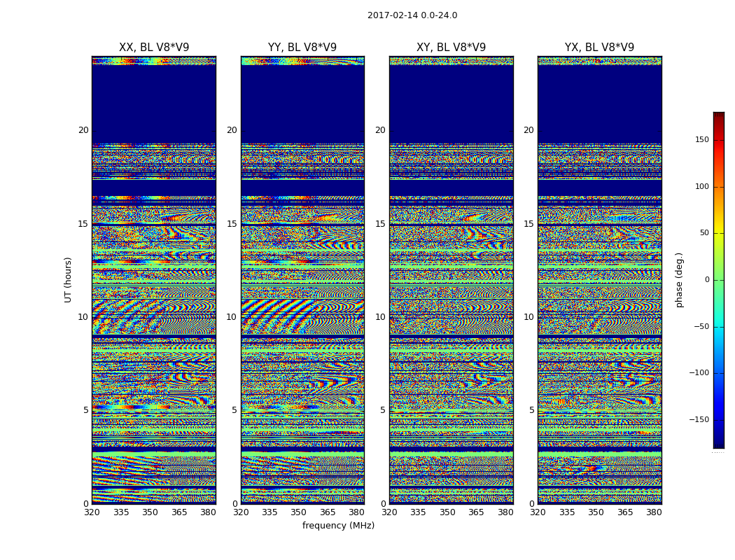Click the y-axis tick 20 of YY panel
This screenshot has width=735, height=560.
point(232,130)
